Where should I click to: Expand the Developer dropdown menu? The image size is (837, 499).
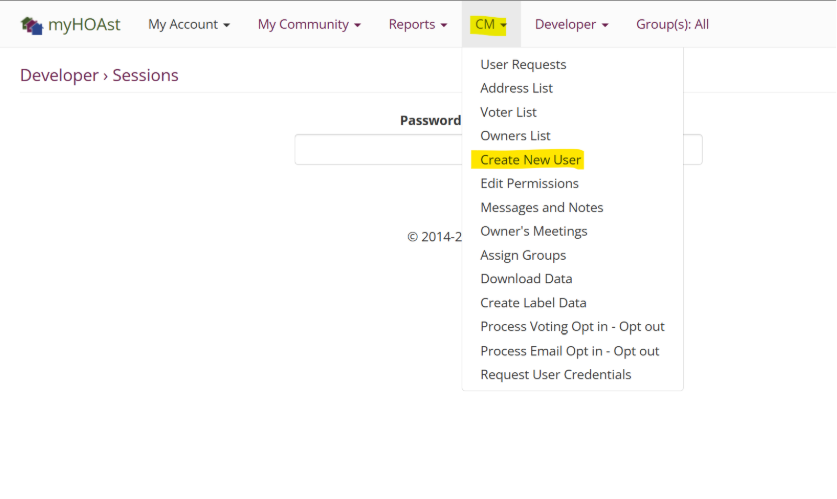tap(571, 24)
